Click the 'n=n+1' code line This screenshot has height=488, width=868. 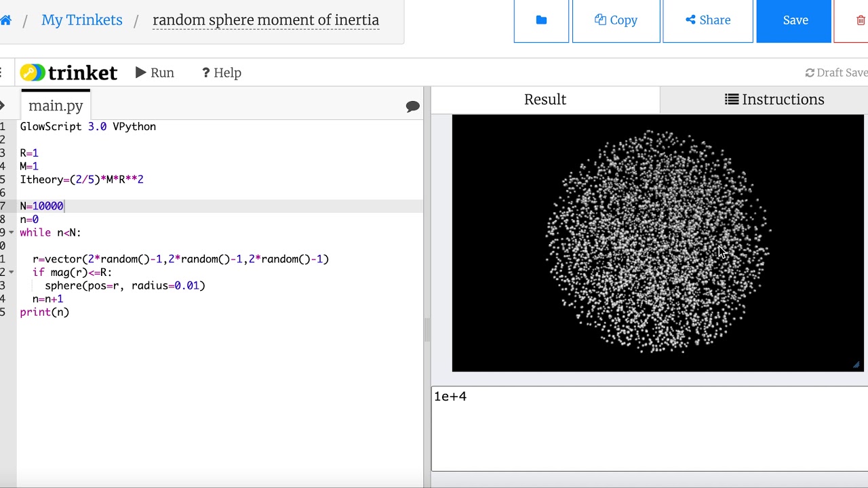tap(47, 299)
